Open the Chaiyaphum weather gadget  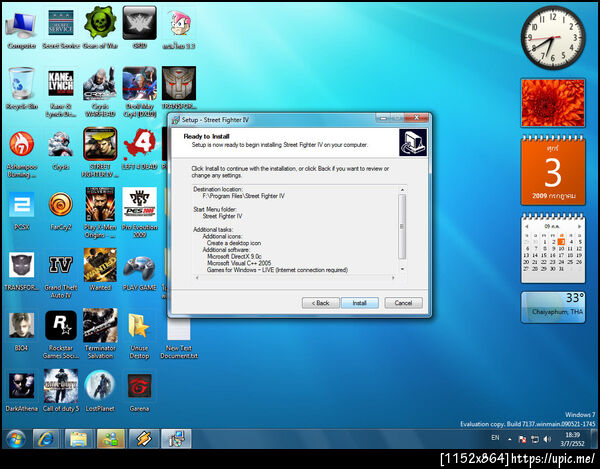[553, 307]
